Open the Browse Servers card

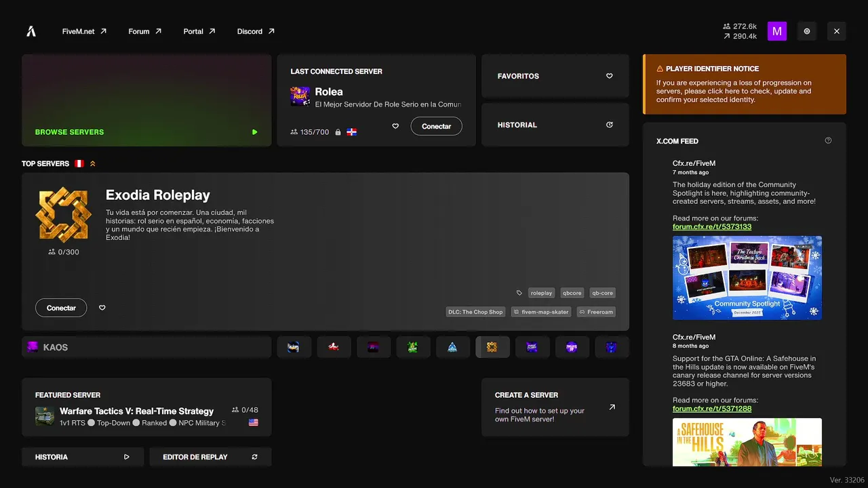[146, 100]
